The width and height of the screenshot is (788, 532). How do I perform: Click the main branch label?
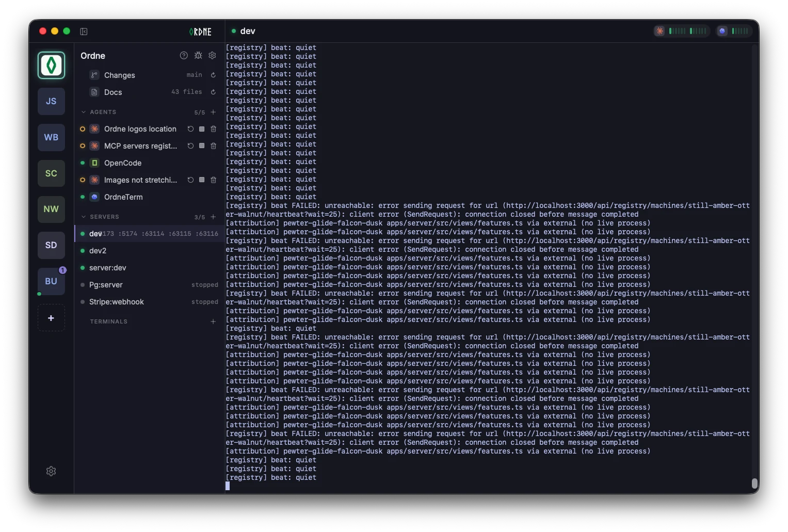pos(195,75)
